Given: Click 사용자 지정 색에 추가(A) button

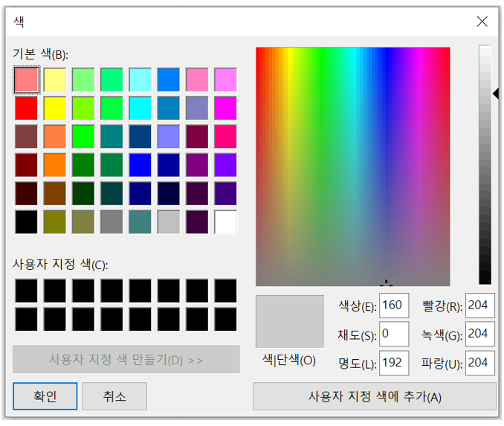Looking at the screenshot, I should click(x=375, y=396).
